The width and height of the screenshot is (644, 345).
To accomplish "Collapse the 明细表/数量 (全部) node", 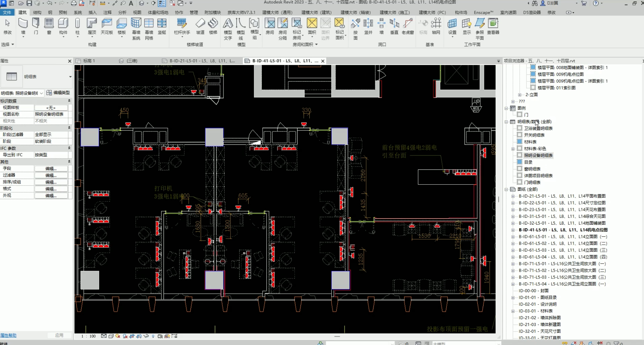I will tap(506, 122).
